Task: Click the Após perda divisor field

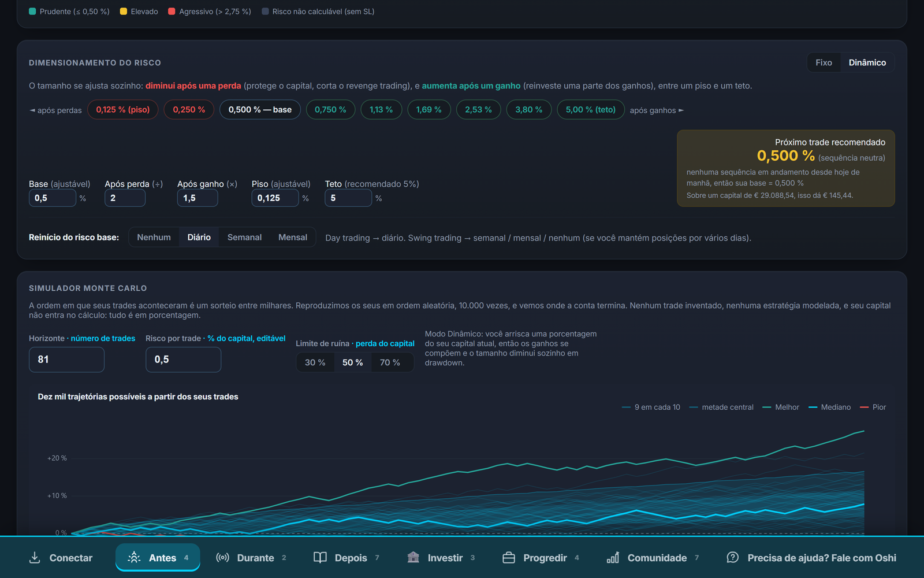Action: click(125, 198)
